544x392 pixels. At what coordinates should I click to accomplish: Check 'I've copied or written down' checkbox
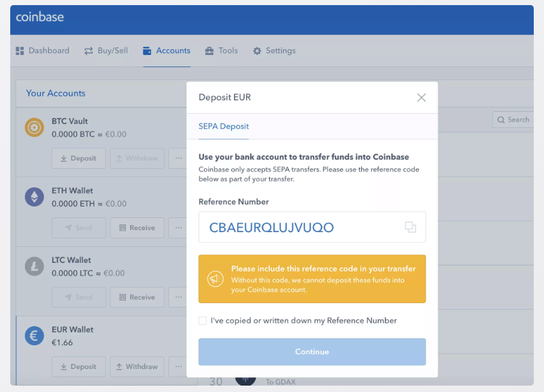(203, 320)
